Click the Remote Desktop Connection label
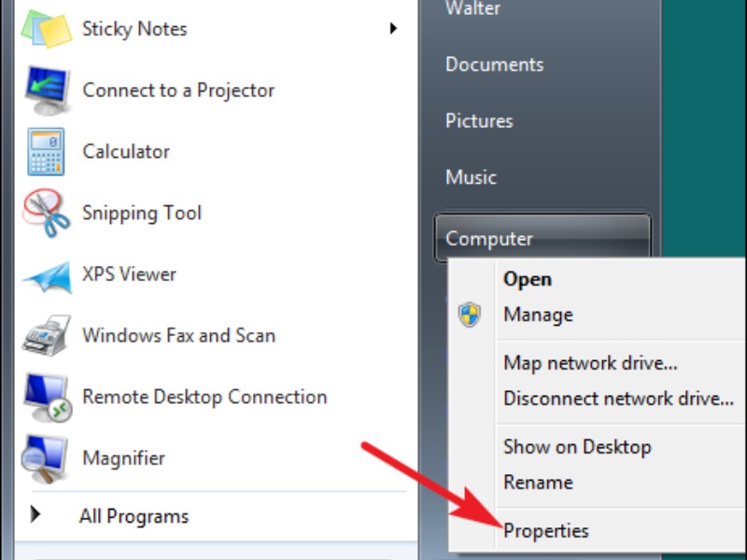 [204, 398]
